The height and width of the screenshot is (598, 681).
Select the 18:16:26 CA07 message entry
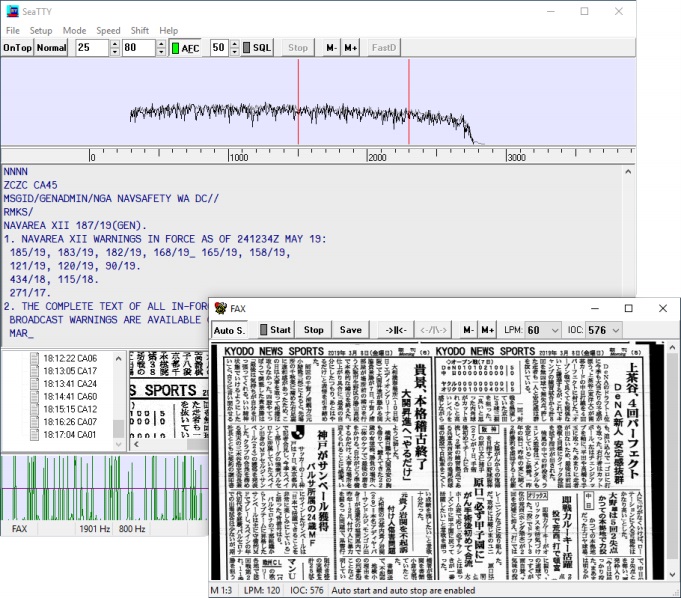coord(70,422)
